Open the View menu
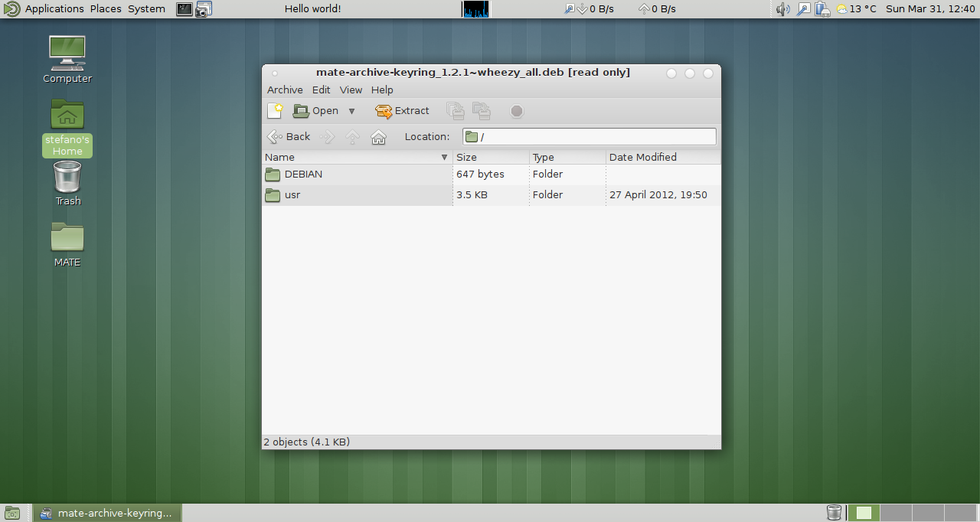980x522 pixels. 351,90
